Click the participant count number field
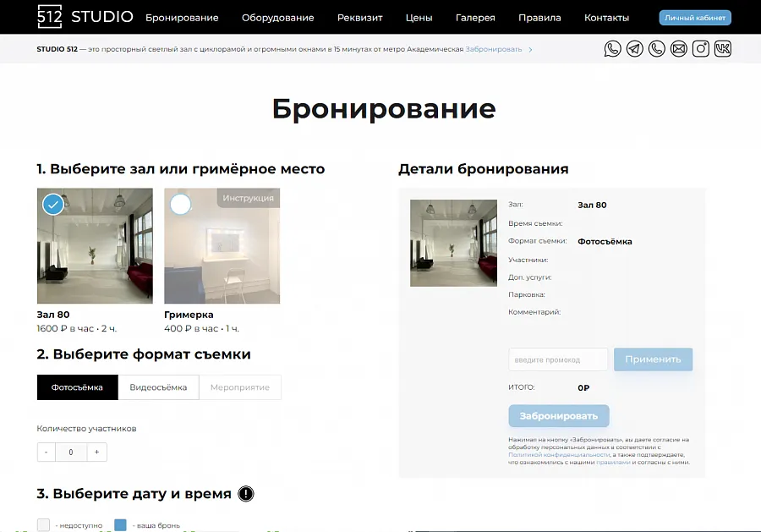The image size is (761, 532). click(x=71, y=452)
